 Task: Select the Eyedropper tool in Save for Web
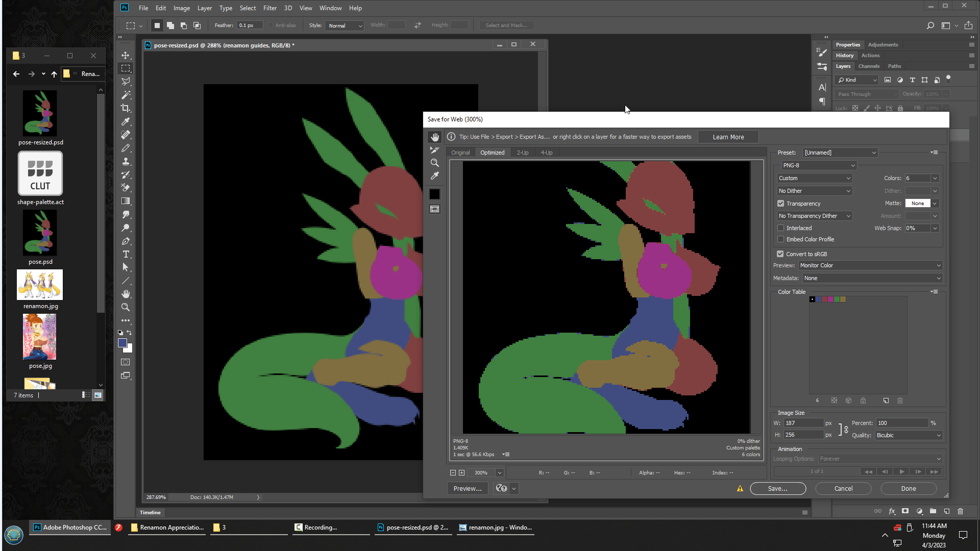[x=434, y=176]
